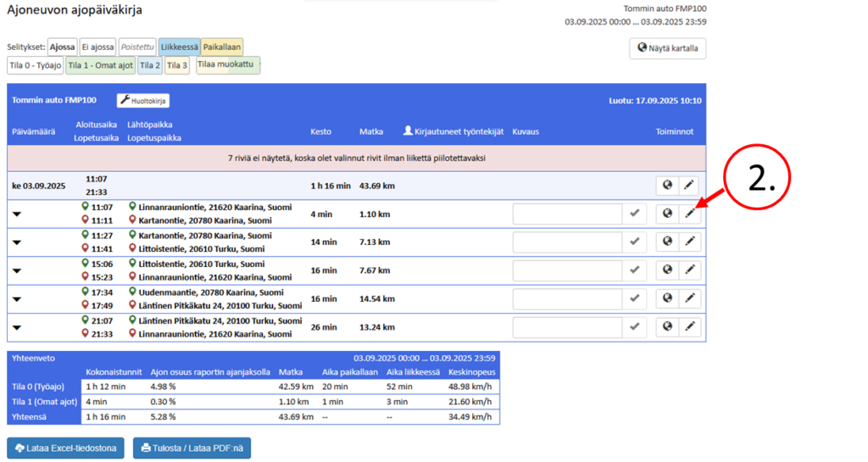Save description checkmark for 21:07 trip
The image size is (868, 462).
pyautogui.click(x=634, y=326)
